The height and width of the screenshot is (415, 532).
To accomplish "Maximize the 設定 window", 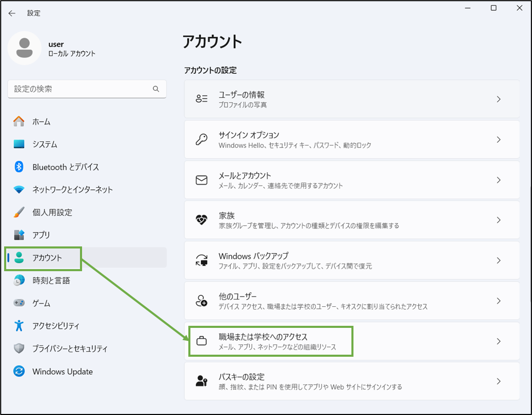I will (x=493, y=8).
